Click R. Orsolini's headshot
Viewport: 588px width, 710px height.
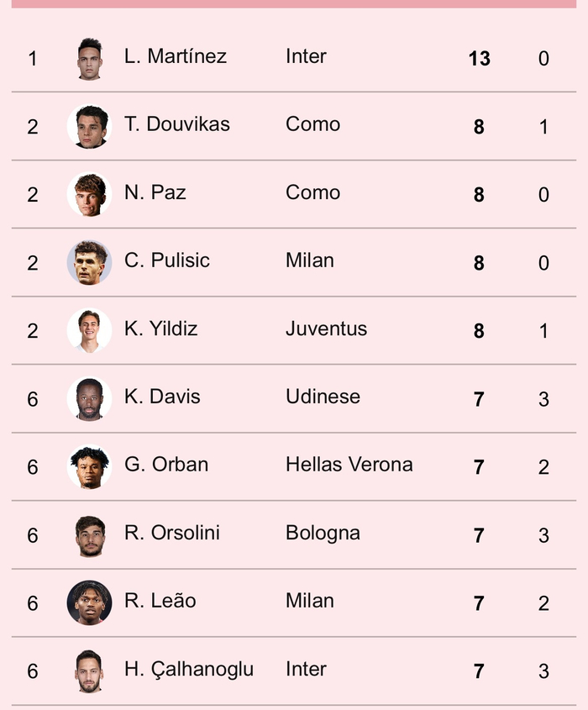(x=89, y=534)
